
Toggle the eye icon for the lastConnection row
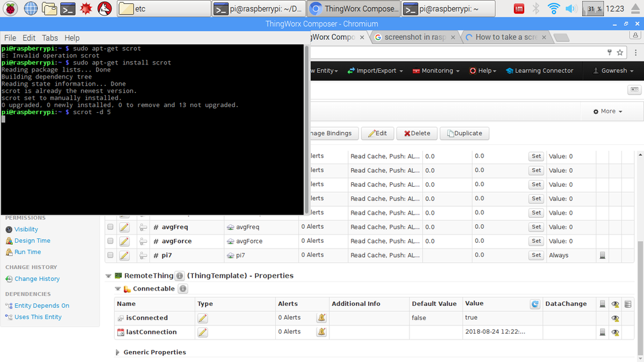(615, 332)
